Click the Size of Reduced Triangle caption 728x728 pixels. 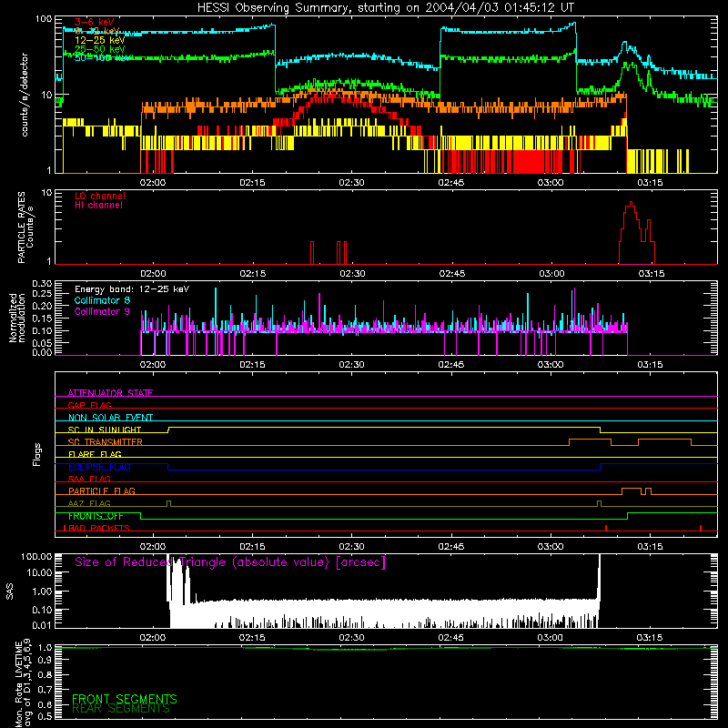(230, 562)
